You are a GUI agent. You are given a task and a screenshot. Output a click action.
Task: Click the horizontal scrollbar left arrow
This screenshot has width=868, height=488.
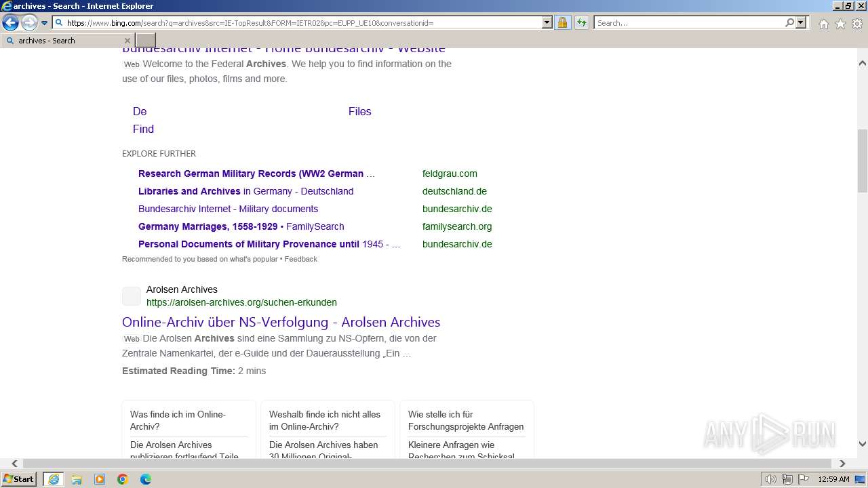14,464
